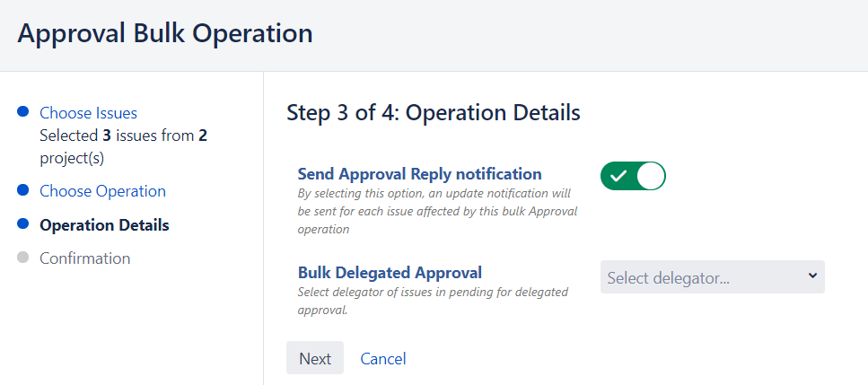Screen dimensions: 868x385
Task: Select the Confirmation step in sidebar
Action: click(84, 258)
